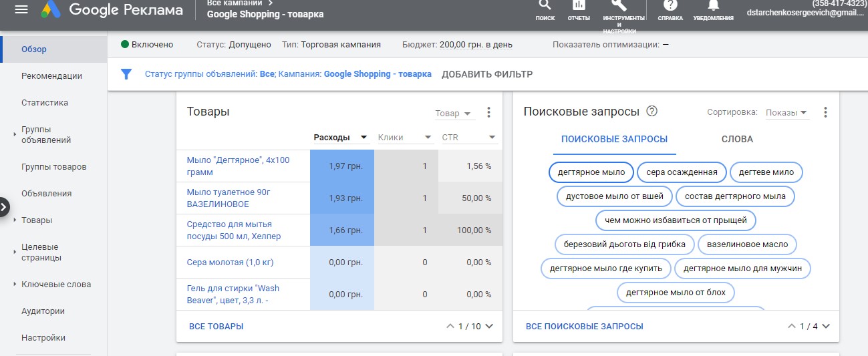Click ВСЕ ПОИСКОВЫЕ ЗАПРОСЫ link
This screenshot has height=356, width=868.
(585, 327)
